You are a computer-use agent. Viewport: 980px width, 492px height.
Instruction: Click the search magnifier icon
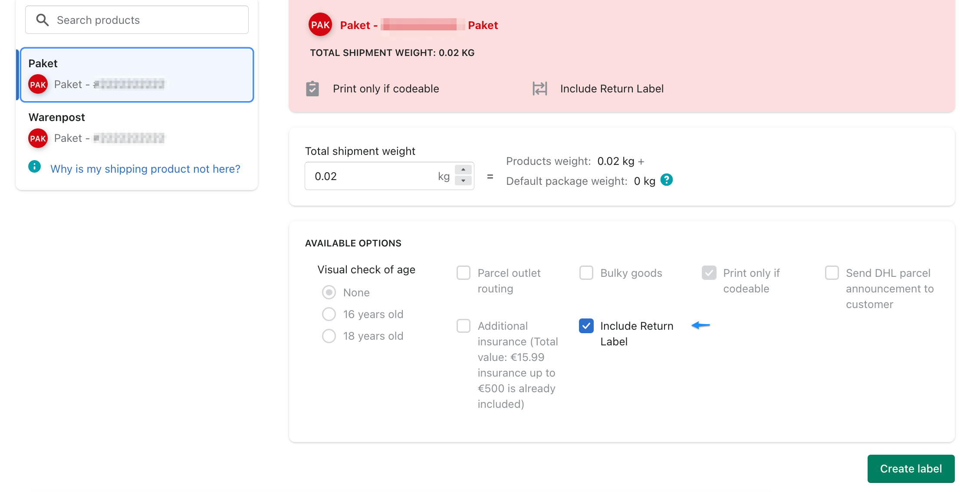pos(42,20)
